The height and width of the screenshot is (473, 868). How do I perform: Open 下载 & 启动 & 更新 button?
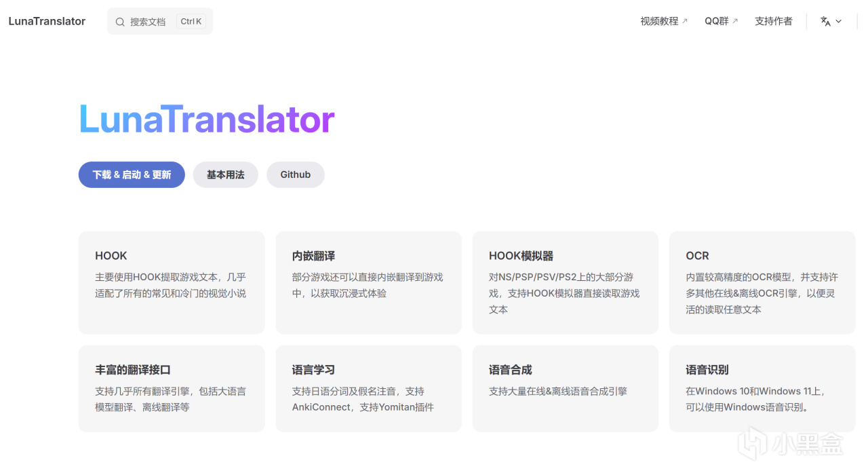click(132, 174)
